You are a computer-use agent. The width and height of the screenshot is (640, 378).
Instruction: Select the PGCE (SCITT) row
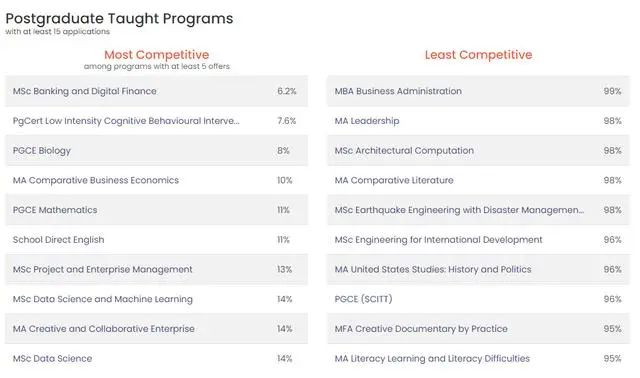(x=478, y=299)
